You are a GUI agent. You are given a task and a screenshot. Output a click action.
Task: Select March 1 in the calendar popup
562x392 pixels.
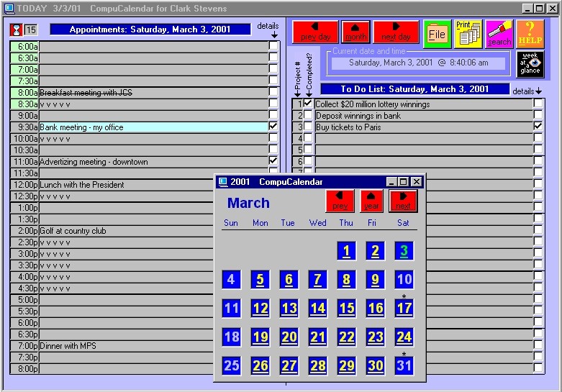[346, 250]
